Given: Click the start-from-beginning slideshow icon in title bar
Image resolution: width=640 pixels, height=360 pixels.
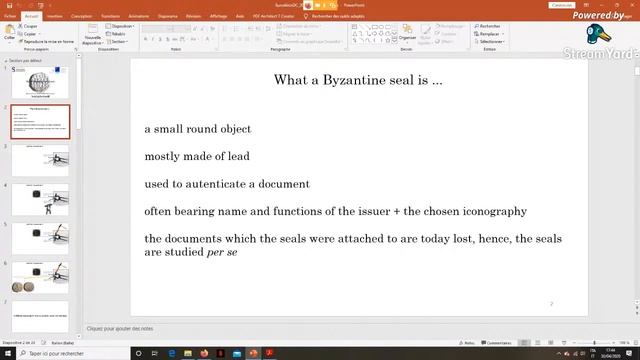Looking at the screenshot, I should [x=40, y=5].
